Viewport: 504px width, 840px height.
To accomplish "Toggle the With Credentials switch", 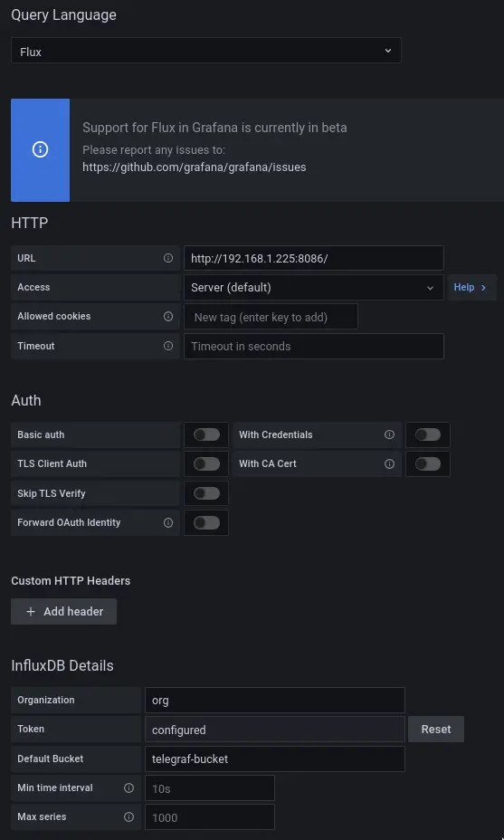I will (x=428, y=434).
